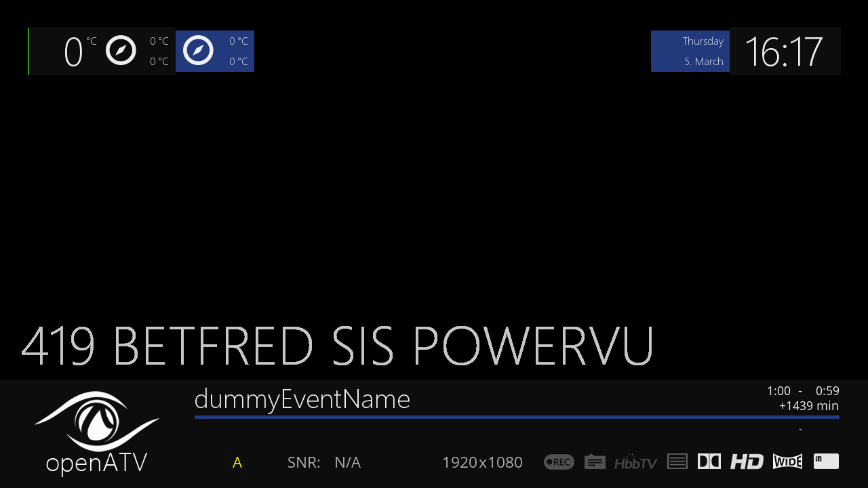Viewport: 868px width, 488px height.
Task: Click the HD indicator icon
Action: 747,462
